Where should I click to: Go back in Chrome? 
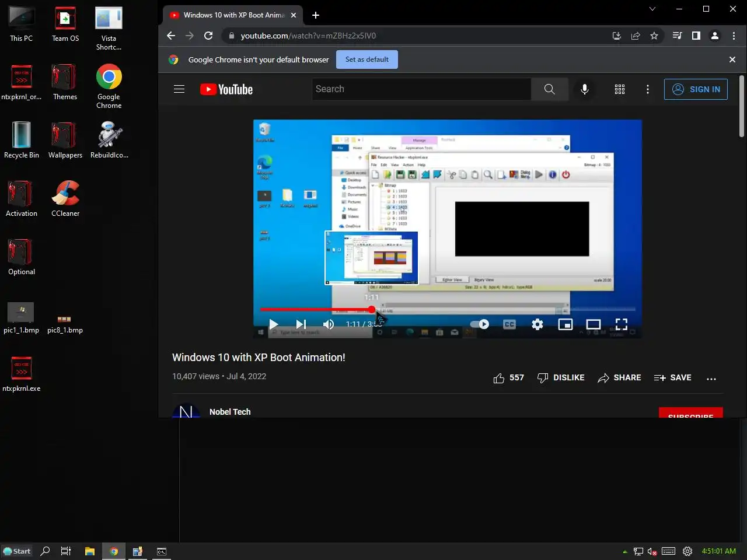coord(170,36)
